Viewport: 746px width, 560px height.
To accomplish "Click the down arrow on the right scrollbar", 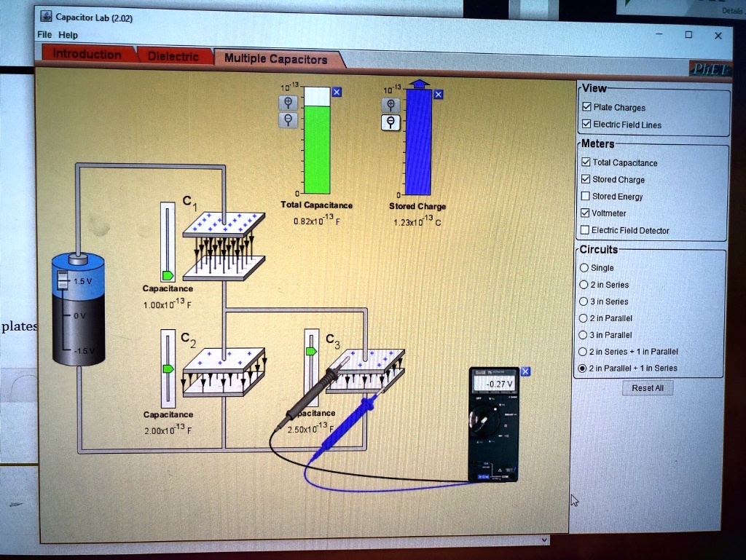I will tap(544, 539).
